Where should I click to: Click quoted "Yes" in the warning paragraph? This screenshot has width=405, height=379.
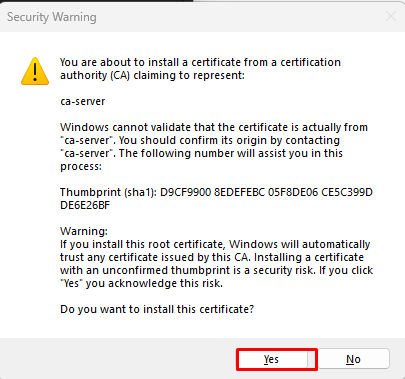tap(71, 283)
